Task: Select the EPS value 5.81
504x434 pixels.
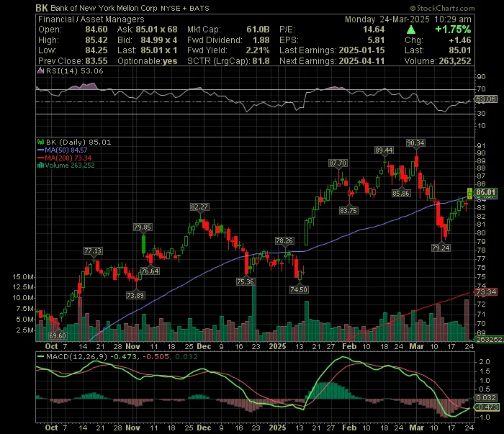Action: coord(376,40)
